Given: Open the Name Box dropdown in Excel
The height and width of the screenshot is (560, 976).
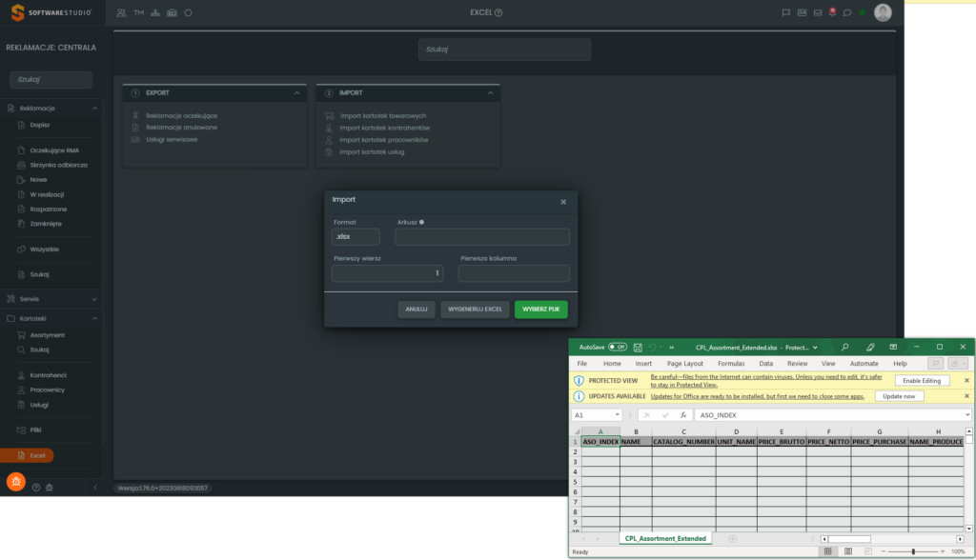Looking at the screenshot, I should coord(619,415).
